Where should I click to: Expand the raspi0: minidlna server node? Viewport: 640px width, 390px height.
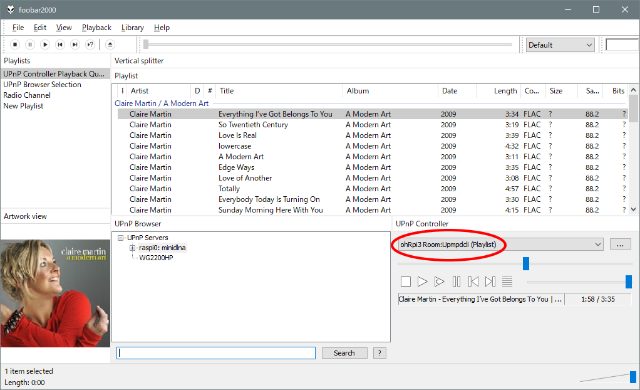[132, 248]
